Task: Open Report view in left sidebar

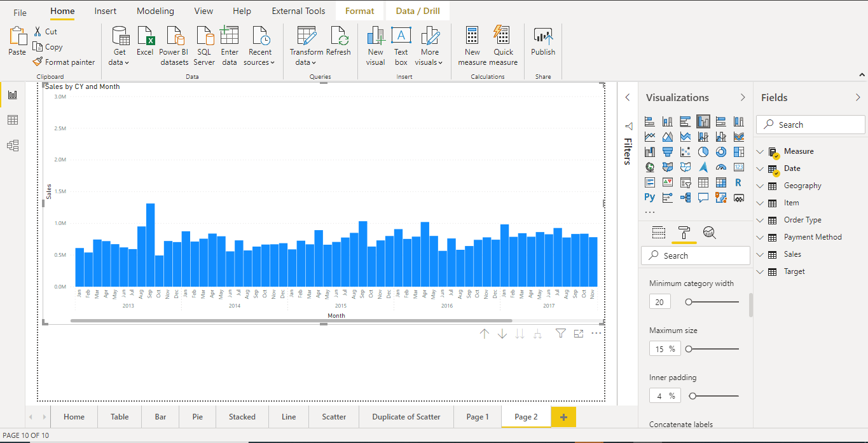Action: point(13,95)
